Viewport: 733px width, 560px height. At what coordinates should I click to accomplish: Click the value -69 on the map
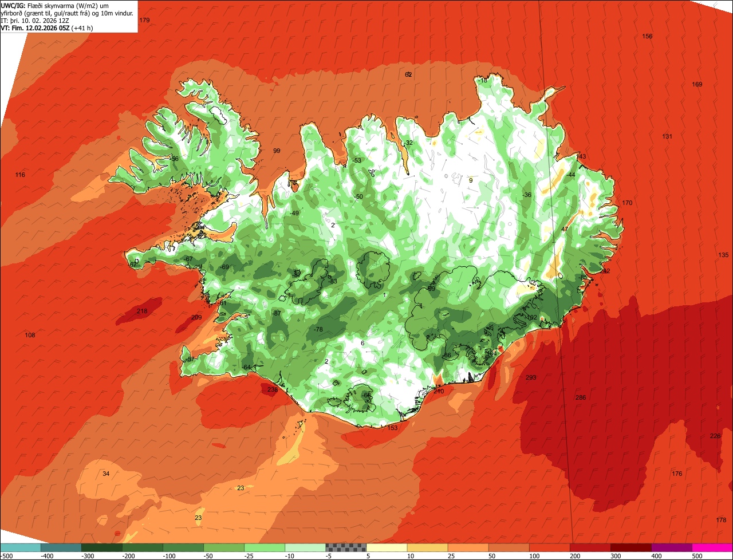pyautogui.click(x=224, y=267)
